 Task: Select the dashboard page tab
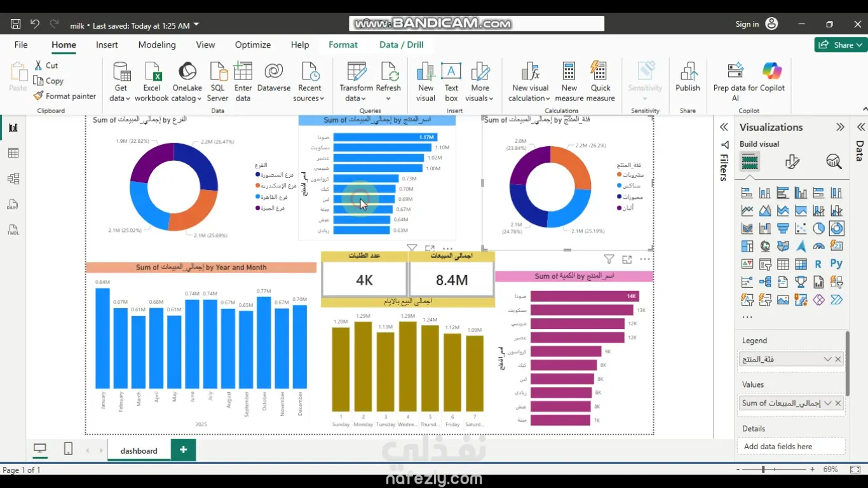(x=139, y=451)
